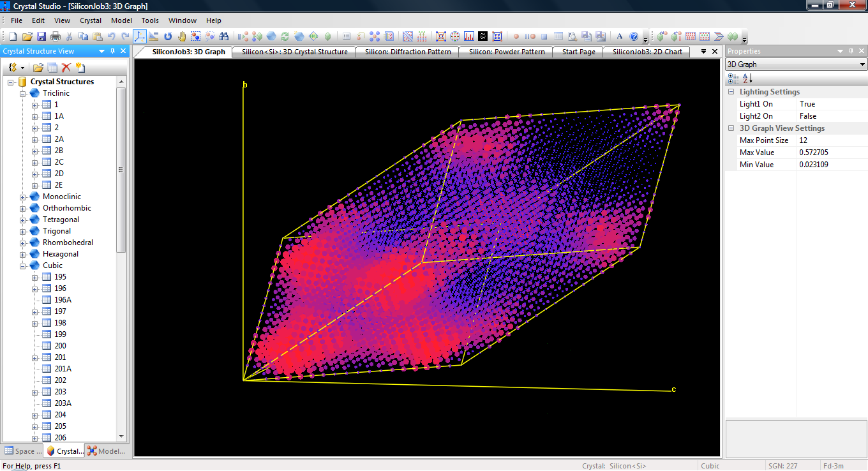Collapse the Cubic tree node
Viewport: 868px width, 471px height.
23,266
